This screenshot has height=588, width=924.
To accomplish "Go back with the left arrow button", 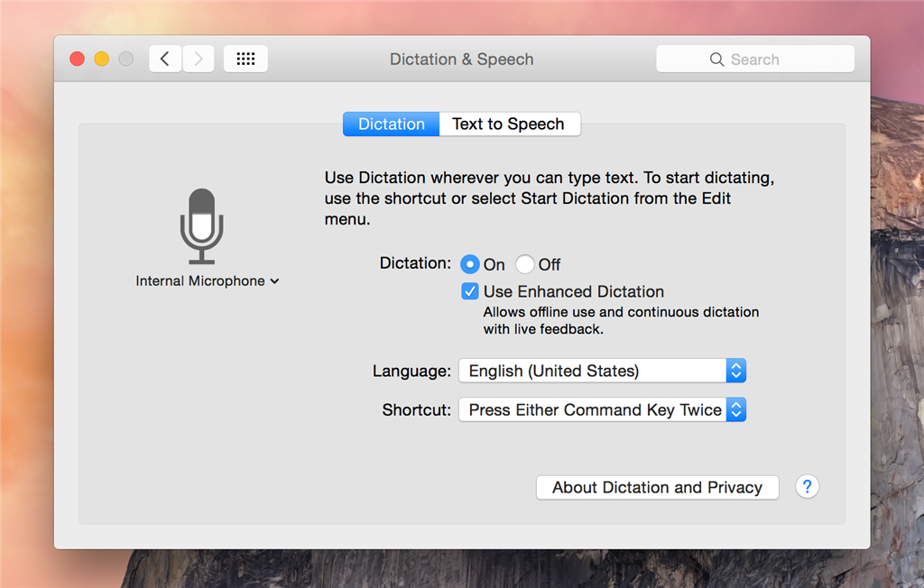I will tap(165, 59).
